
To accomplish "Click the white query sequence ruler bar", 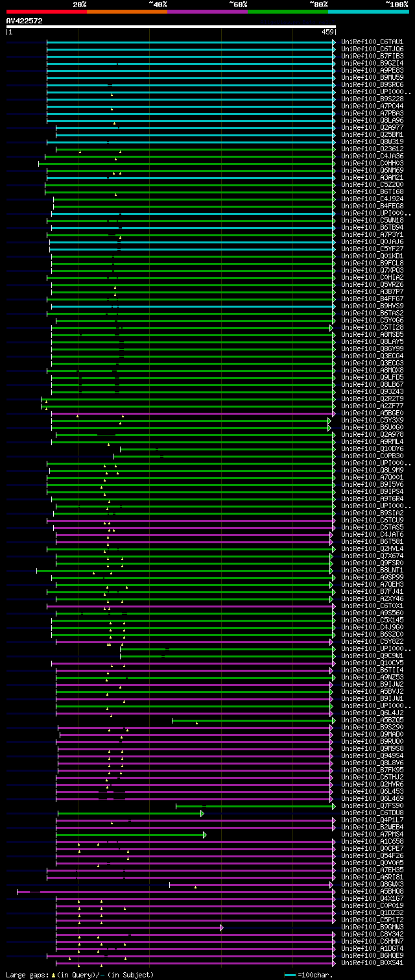I will click(x=171, y=27).
